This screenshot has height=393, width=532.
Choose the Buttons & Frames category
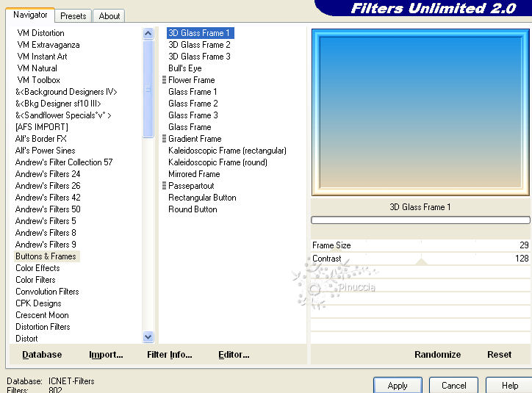point(46,256)
